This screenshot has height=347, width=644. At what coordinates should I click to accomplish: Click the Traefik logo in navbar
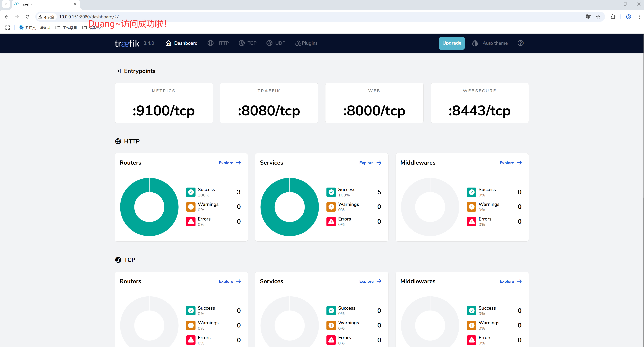pos(127,43)
